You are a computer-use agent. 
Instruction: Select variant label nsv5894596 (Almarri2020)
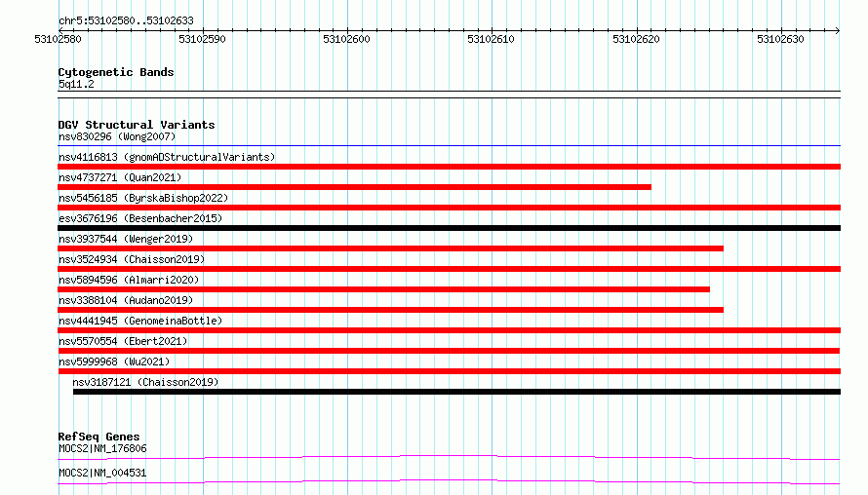(129, 280)
